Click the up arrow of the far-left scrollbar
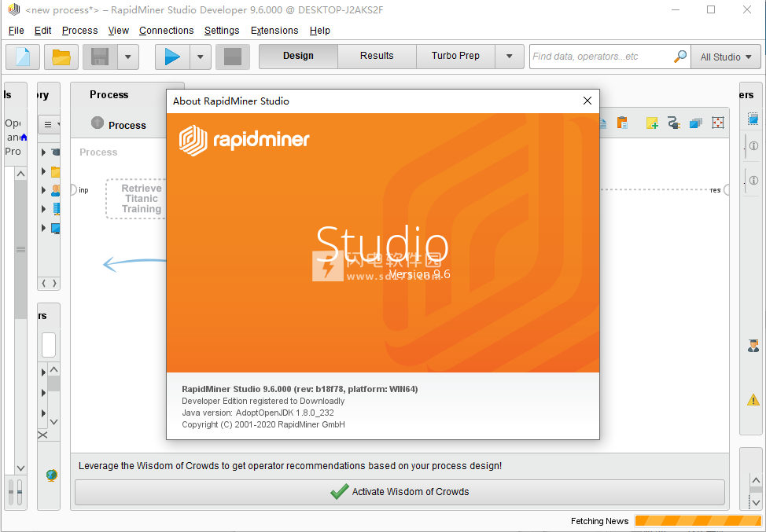 20,174
